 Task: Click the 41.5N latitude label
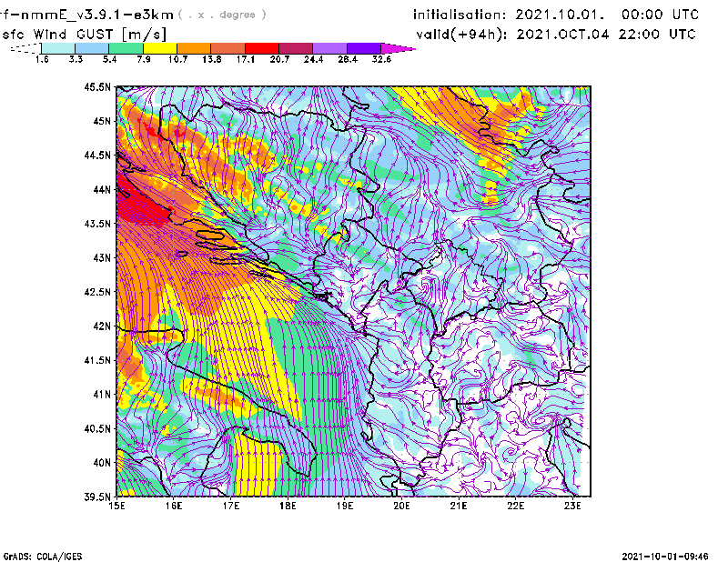click(x=97, y=360)
